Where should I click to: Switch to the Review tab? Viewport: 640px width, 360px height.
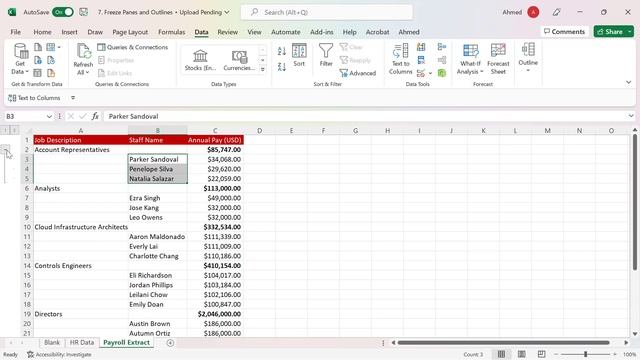(x=227, y=32)
